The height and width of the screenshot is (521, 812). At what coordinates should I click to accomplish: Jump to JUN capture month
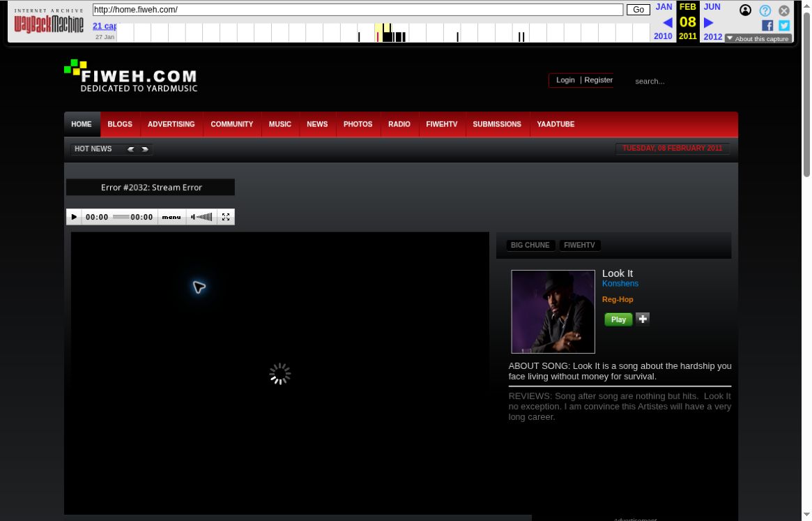(x=712, y=7)
